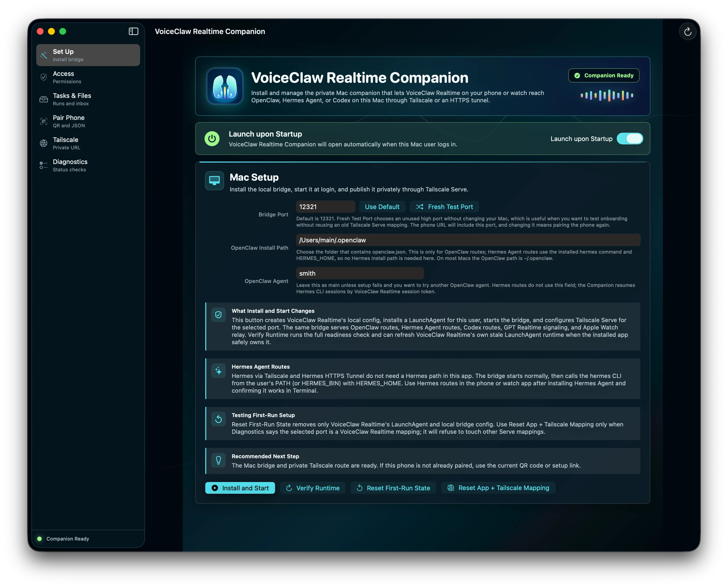Click the Diagnostics checklist icon
The width and height of the screenshot is (728, 588).
point(44,165)
